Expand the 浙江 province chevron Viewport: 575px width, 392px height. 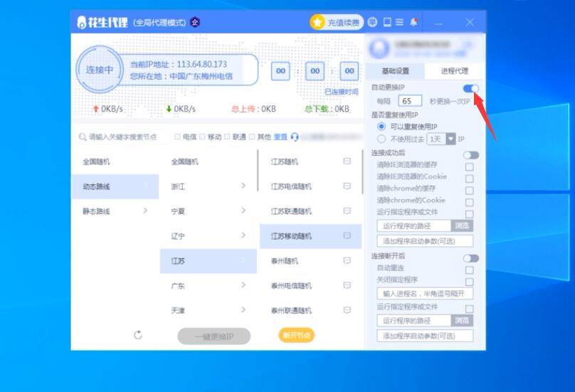(x=243, y=186)
